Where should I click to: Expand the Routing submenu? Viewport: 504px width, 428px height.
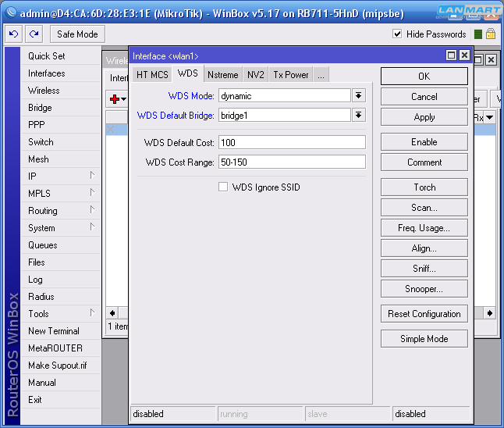tap(92, 210)
